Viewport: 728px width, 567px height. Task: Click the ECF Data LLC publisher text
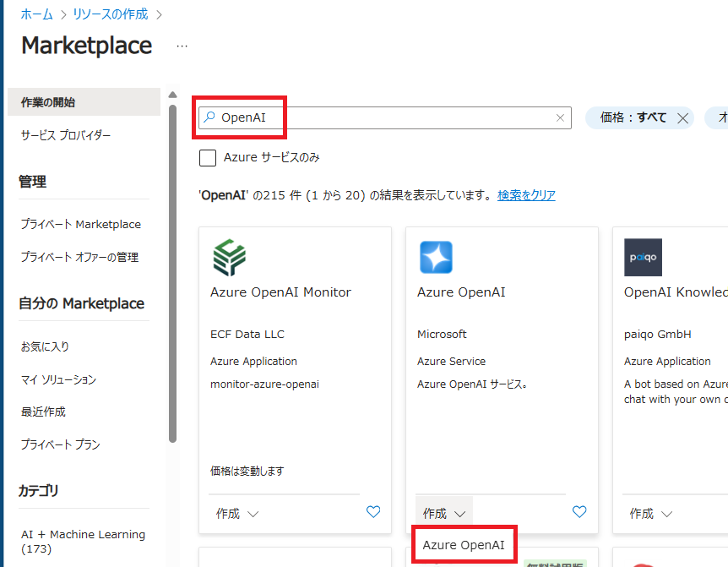(x=247, y=335)
